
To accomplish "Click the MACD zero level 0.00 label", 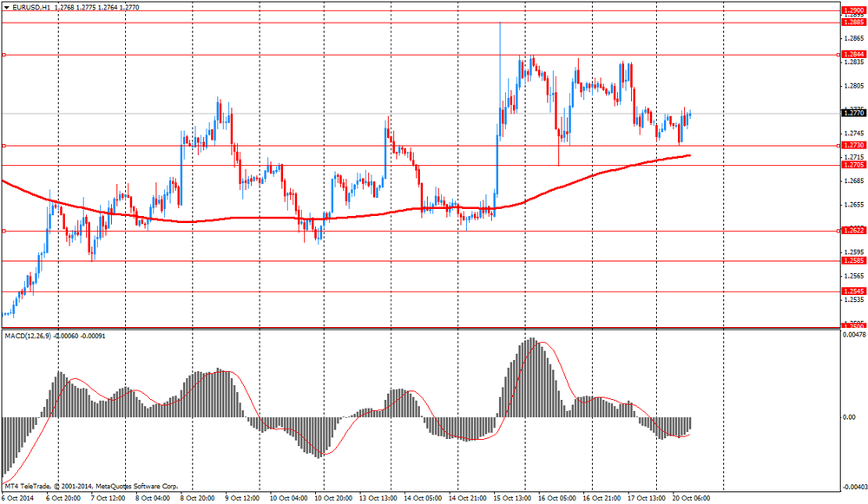I will [x=849, y=417].
